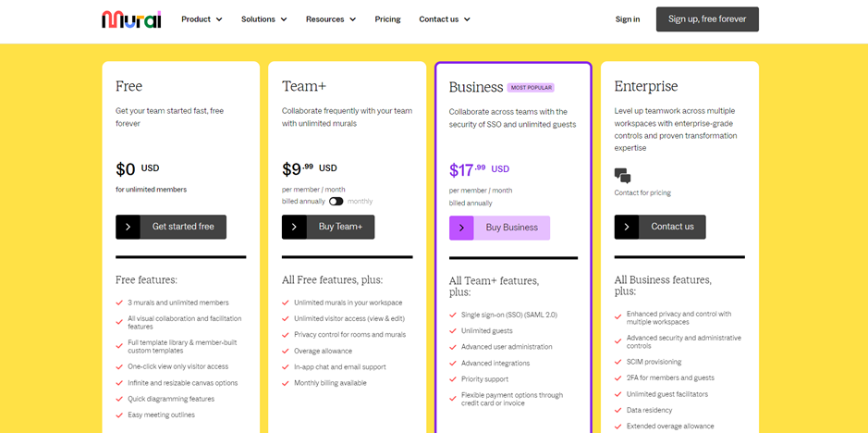Screen dimensions: 868x433
Task: Click the Business plan heading
Action: (476, 87)
